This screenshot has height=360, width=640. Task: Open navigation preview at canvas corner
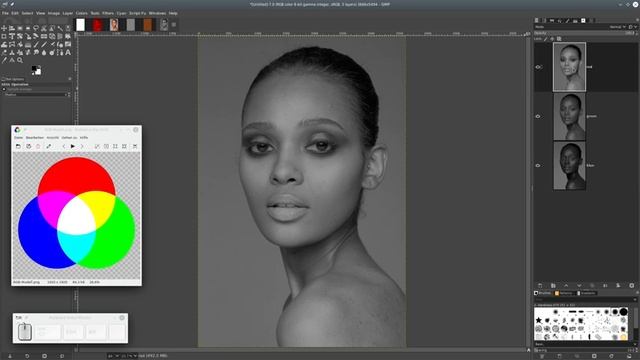coord(529,350)
